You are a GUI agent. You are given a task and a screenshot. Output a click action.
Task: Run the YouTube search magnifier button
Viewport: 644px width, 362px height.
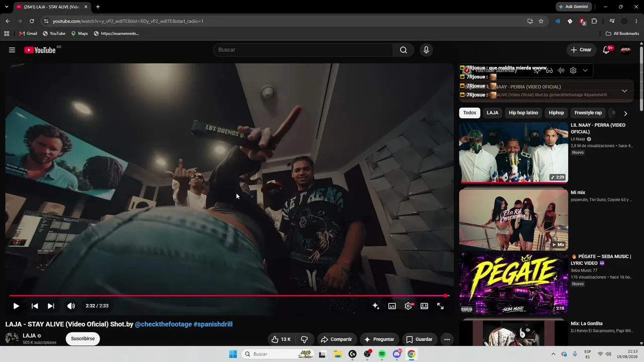[x=404, y=50]
